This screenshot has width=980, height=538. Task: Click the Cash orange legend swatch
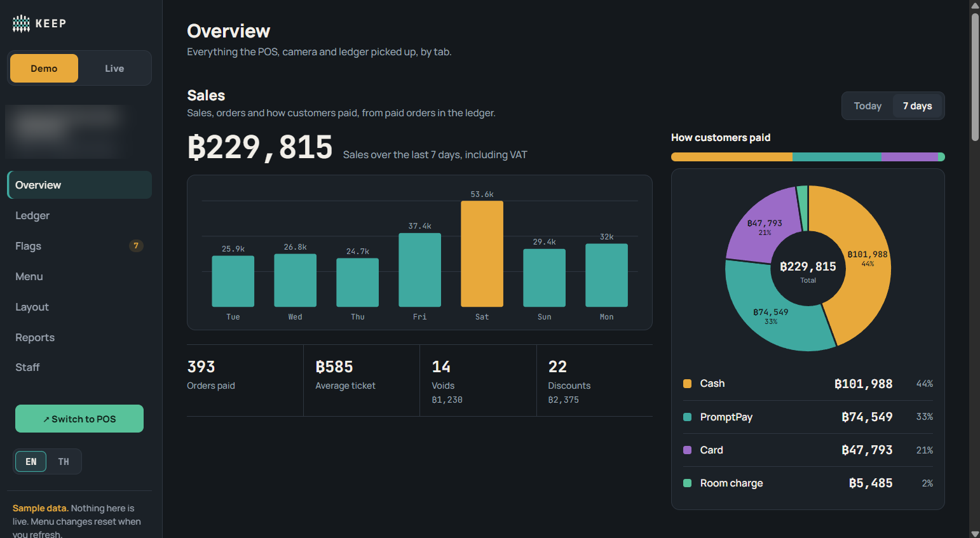coord(687,384)
